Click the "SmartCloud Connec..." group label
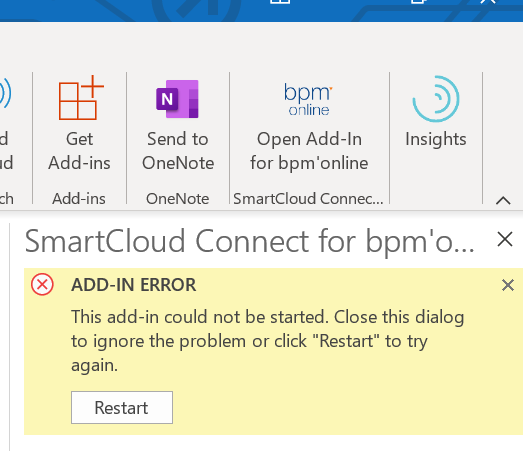 tap(308, 199)
